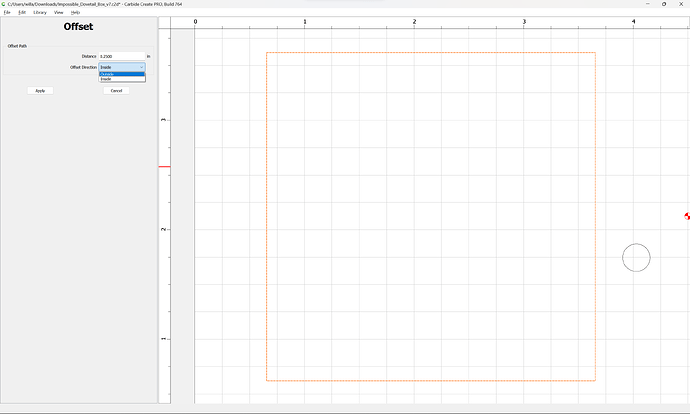Click the Distance input field
Viewport: 690px width, 414px height.
pyautogui.click(x=122, y=56)
